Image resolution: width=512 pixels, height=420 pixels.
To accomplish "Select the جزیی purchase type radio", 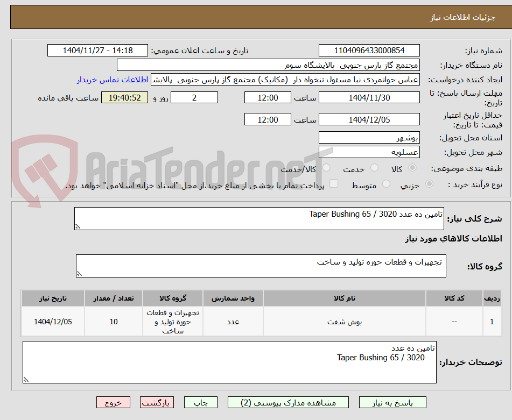I will 430,184.
